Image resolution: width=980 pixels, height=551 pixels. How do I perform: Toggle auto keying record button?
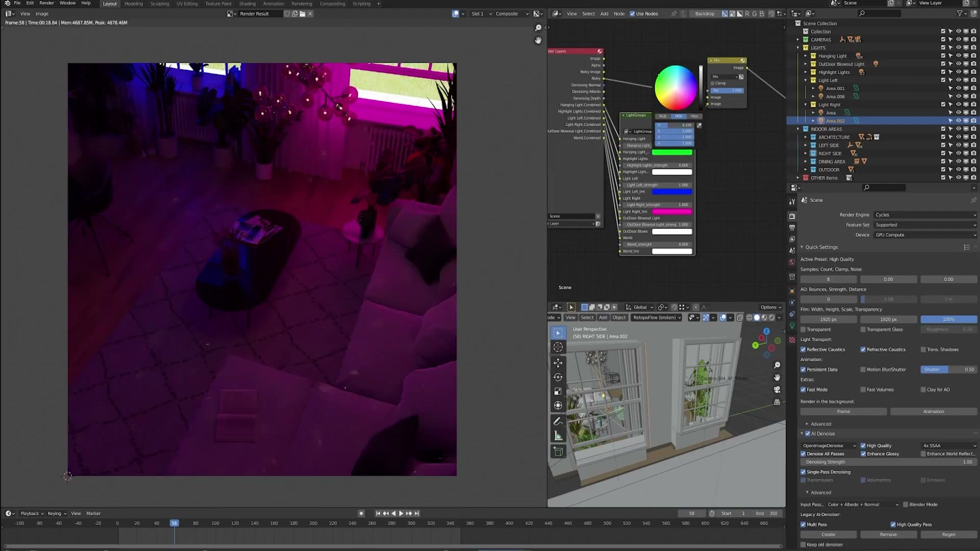[361, 513]
